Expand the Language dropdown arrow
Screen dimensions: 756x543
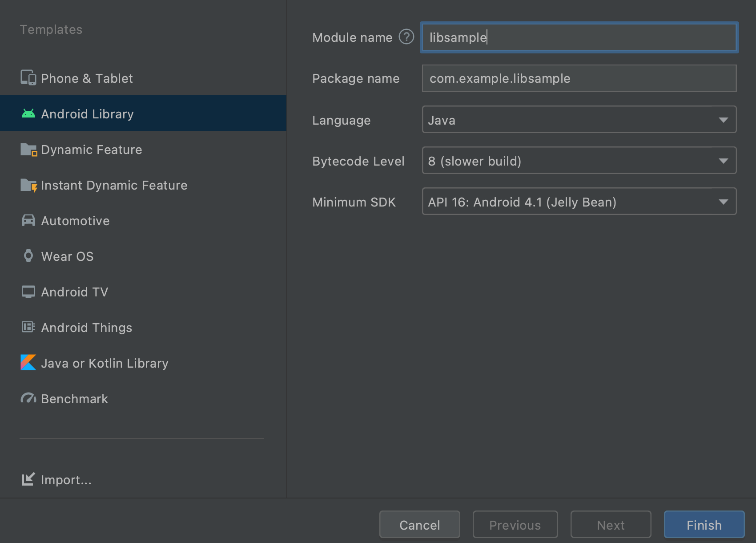coord(724,120)
